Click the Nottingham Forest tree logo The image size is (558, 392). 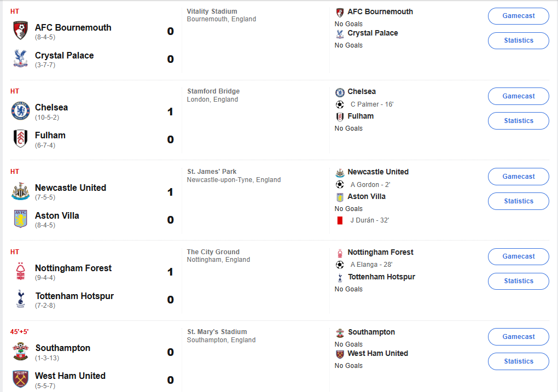point(21,272)
